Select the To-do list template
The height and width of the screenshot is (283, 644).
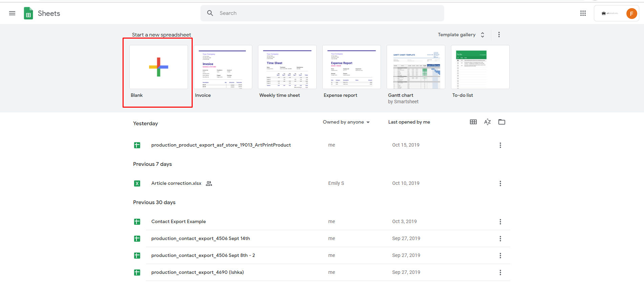point(480,67)
